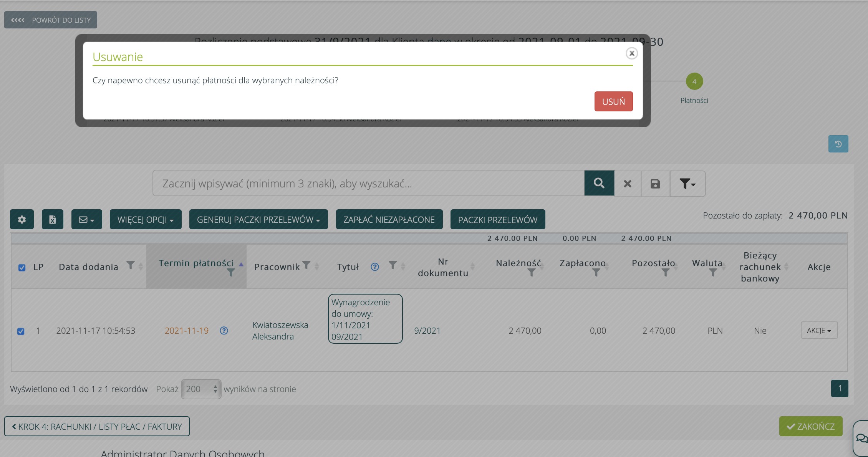Click the blue history refresh icon
The image size is (868, 457).
coord(838,144)
